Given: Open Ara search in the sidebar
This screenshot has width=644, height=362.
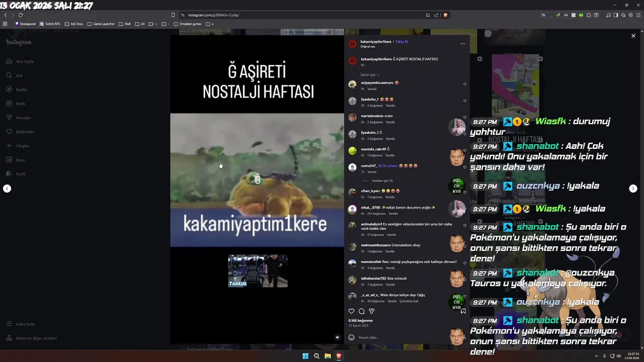Looking at the screenshot, I should [x=14, y=75].
